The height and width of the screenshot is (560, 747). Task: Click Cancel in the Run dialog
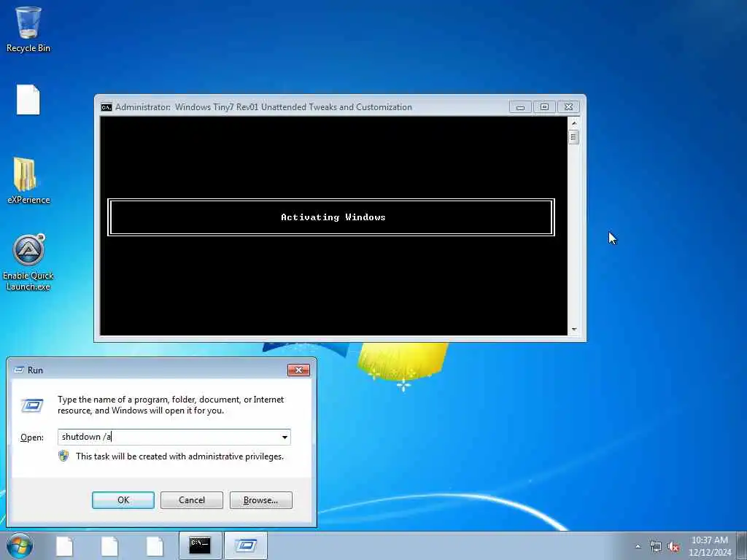[192, 500]
